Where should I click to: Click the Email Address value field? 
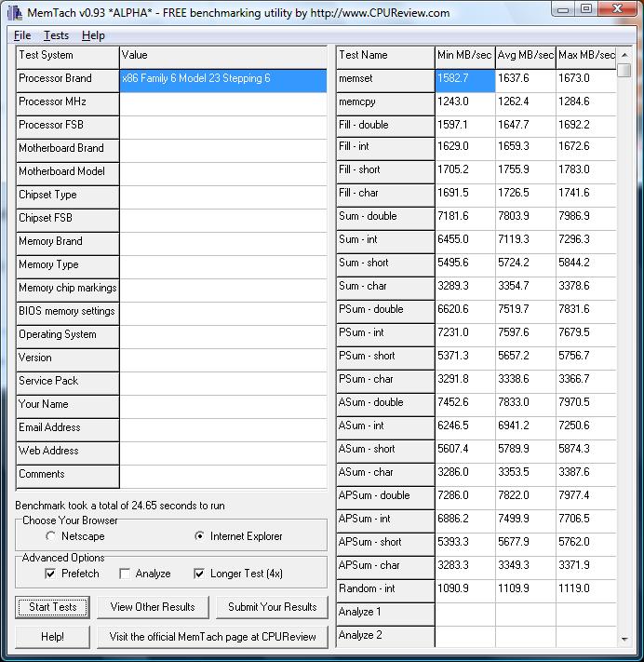223,430
